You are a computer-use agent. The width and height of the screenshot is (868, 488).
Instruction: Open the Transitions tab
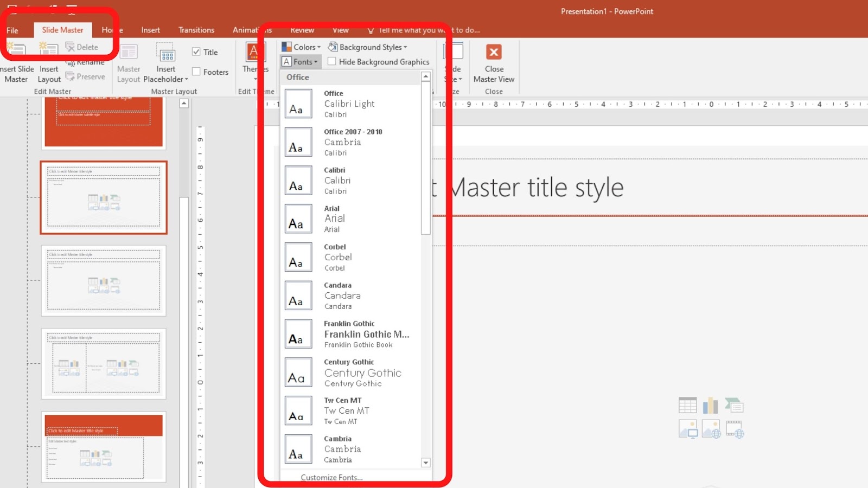[x=196, y=30]
